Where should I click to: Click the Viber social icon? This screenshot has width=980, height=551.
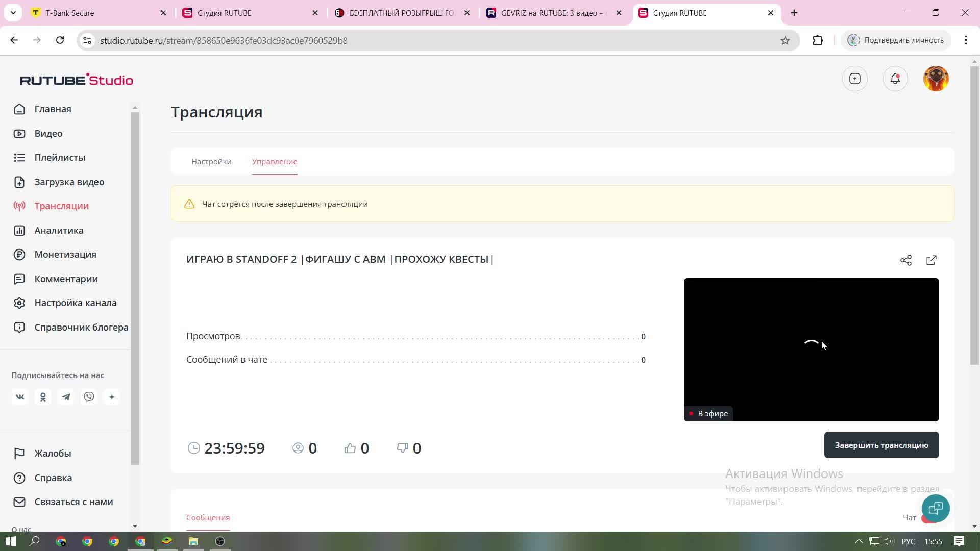click(x=89, y=397)
